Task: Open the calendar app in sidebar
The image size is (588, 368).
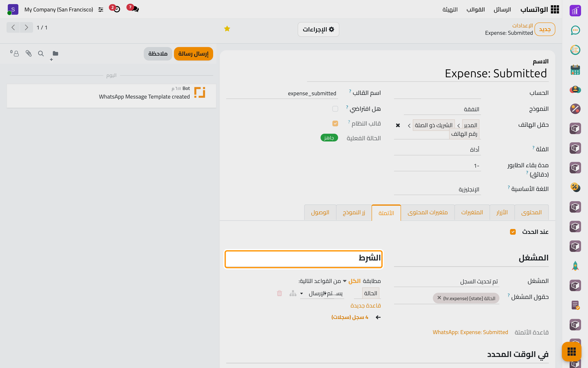Action: pos(575,70)
